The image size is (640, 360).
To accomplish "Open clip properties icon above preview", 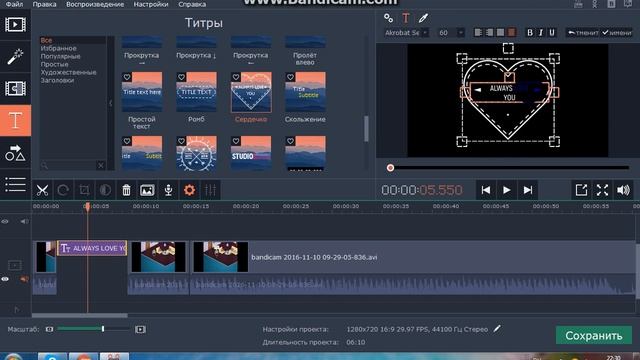I will pyautogui.click(x=388, y=18).
